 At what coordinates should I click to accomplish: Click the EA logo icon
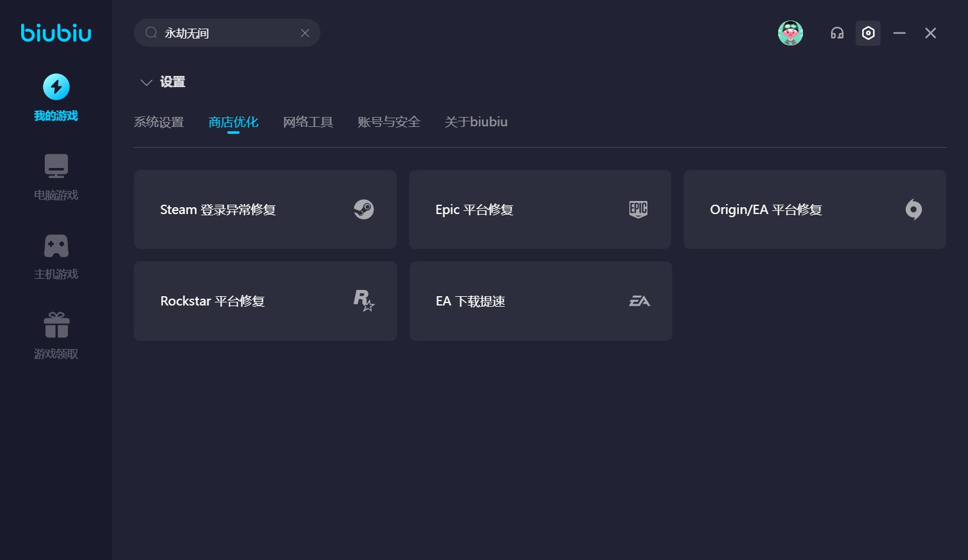[x=639, y=301]
